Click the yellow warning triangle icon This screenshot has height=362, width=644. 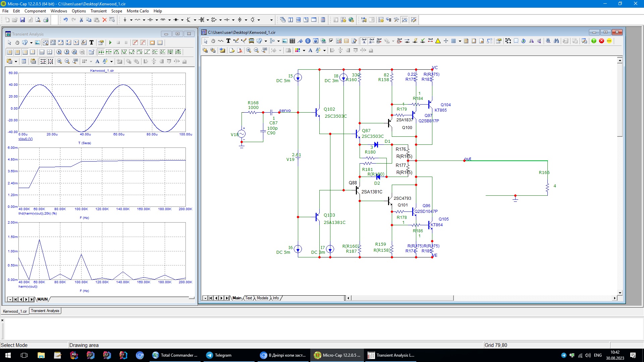coord(438,41)
